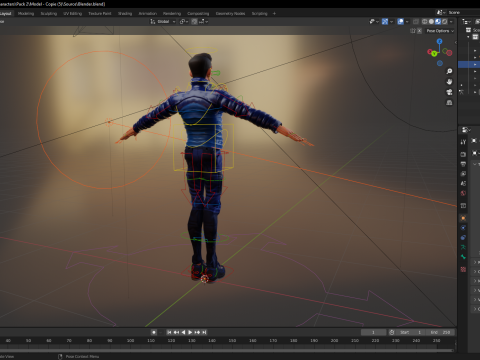Jump to the previous keyframe
The width and height of the screenshot is (480, 360).
tap(176, 332)
